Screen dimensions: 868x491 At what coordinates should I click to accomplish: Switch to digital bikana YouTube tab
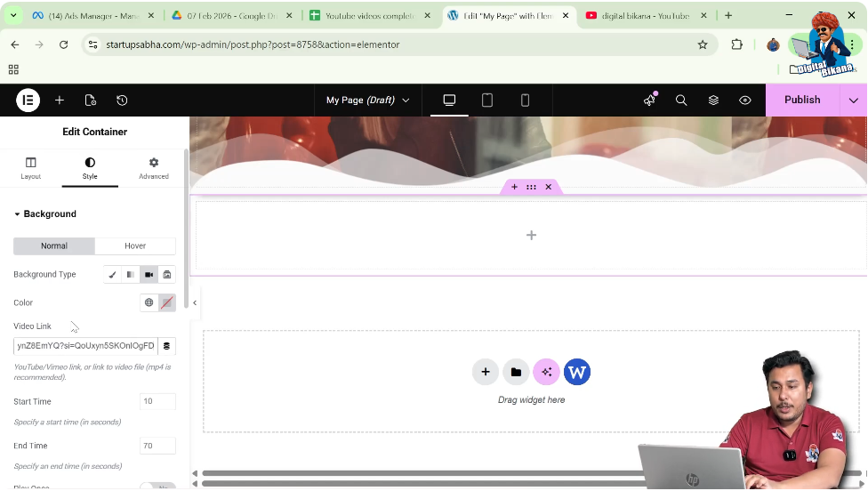coord(646,15)
